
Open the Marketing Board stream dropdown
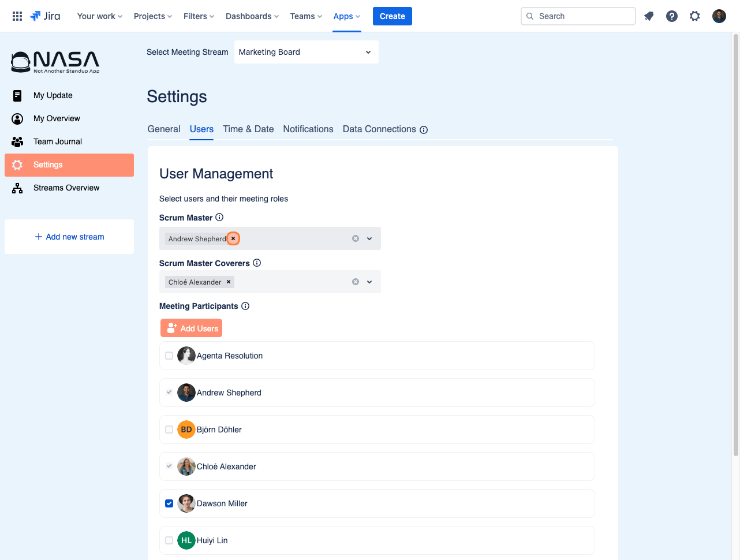[x=307, y=52]
